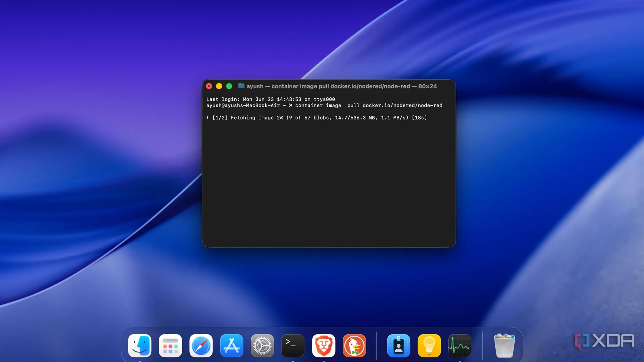Click the container image pull command line
Screen dimensions: 644x362
[x=324, y=105]
